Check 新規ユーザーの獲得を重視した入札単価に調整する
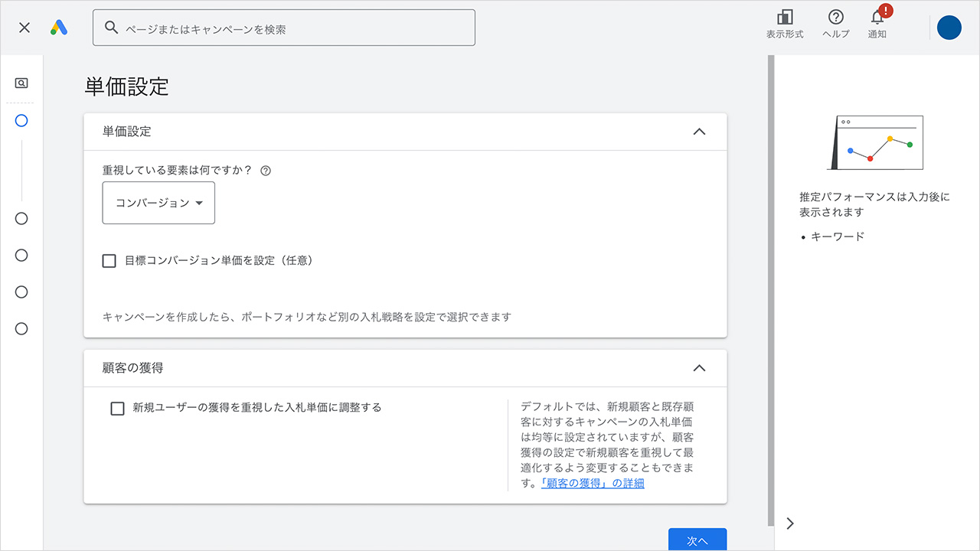Image resolution: width=980 pixels, height=551 pixels. click(117, 408)
